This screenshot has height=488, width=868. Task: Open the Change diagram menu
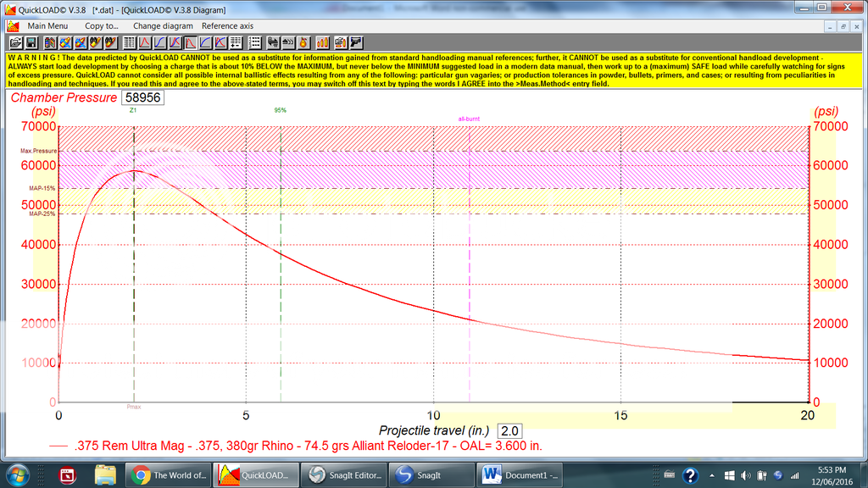(163, 26)
